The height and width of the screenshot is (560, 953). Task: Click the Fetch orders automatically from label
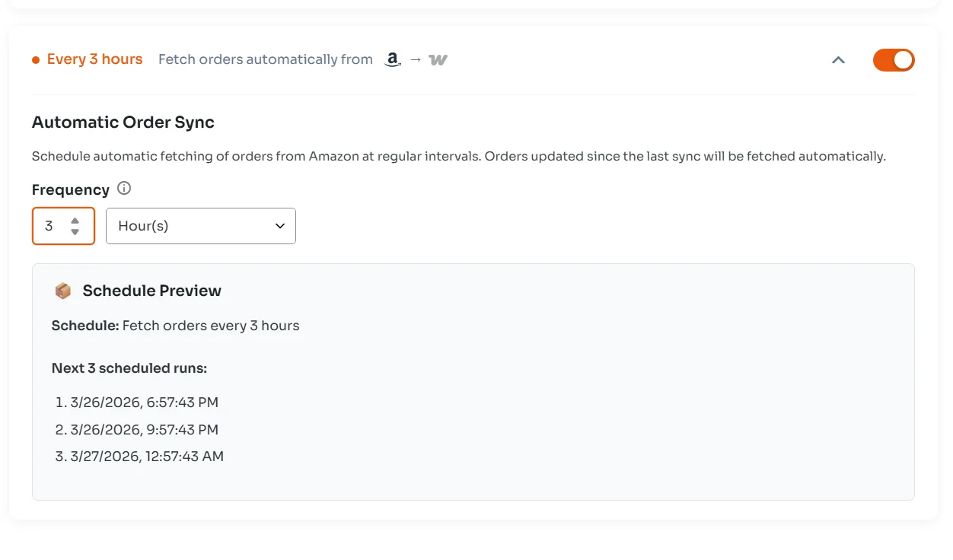click(x=265, y=59)
